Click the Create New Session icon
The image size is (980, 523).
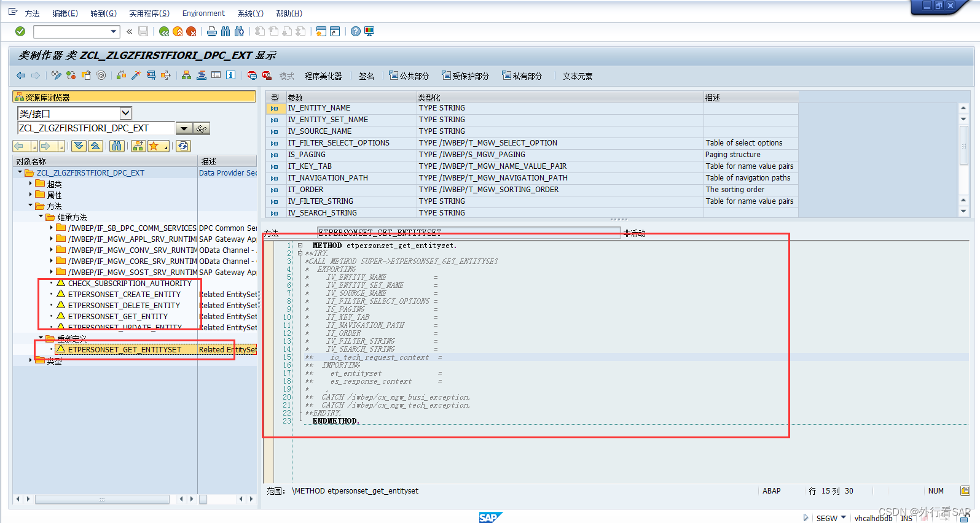[x=321, y=31]
